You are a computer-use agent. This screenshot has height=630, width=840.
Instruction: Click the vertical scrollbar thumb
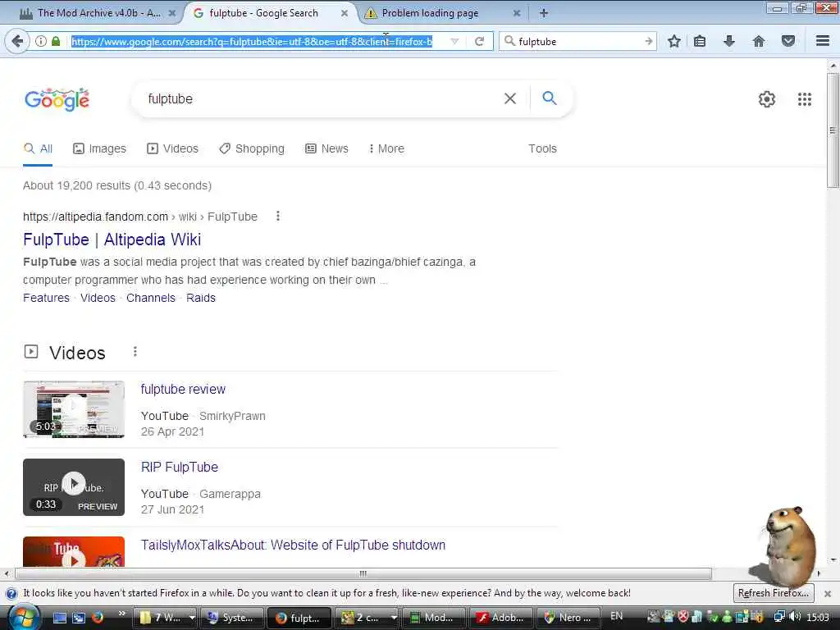coord(833,130)
